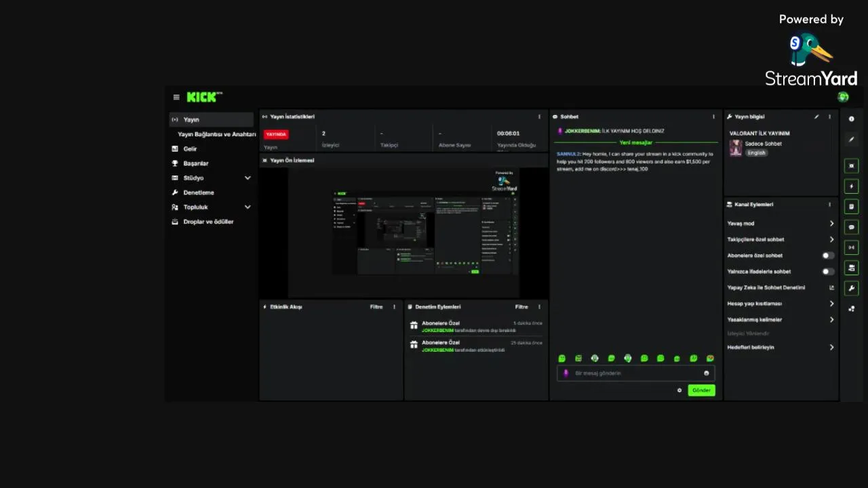
Task: Open chat settings gear beside Gönder
Action: point(679,390)
